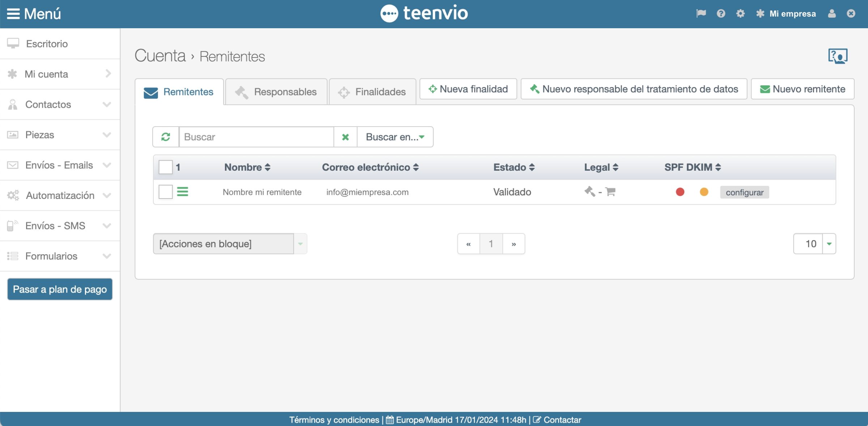Click the configurar button
This screenshot has width=868, height=426.
[x=744, y=192]
